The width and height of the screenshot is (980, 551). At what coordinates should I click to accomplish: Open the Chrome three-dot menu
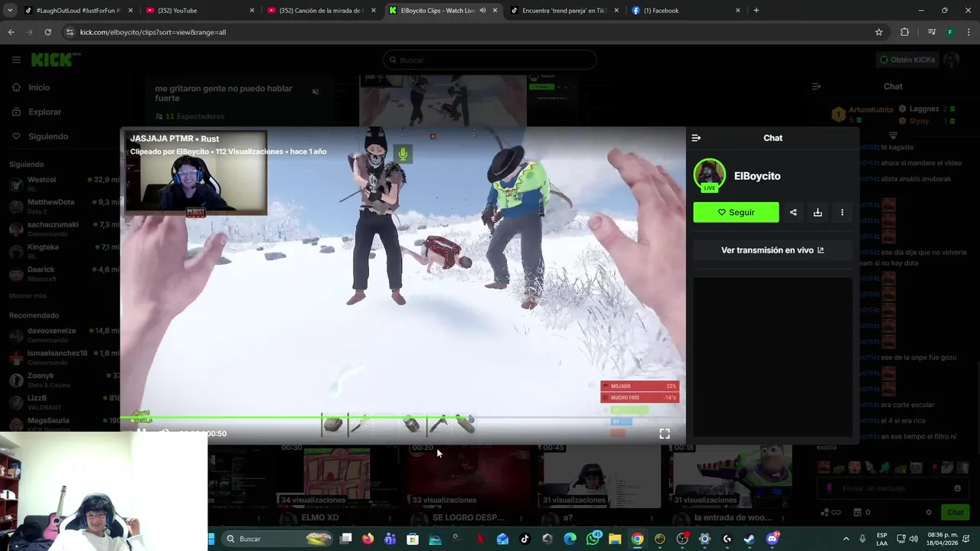969,32
